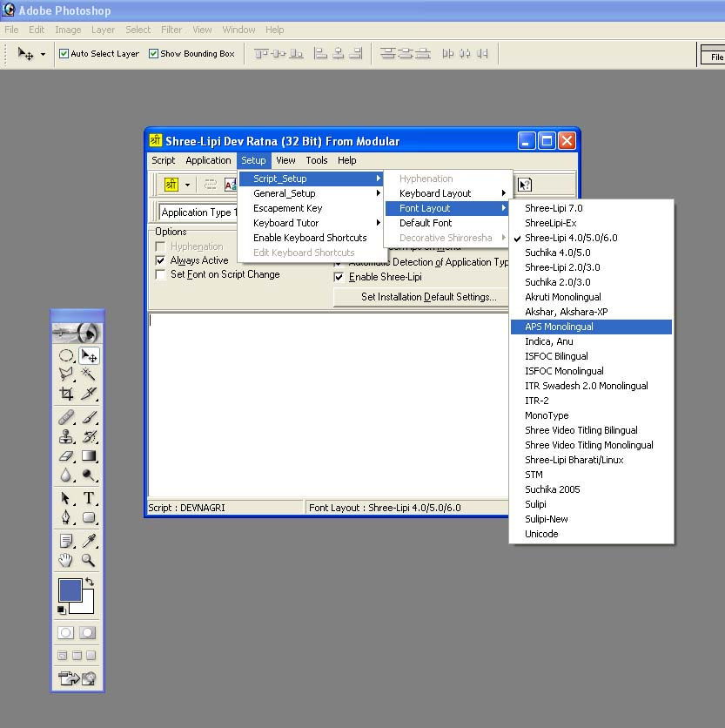Open dropdown arrow beside the Shree script icon
This screenshot has height=728, width=725.
[187, 185]
